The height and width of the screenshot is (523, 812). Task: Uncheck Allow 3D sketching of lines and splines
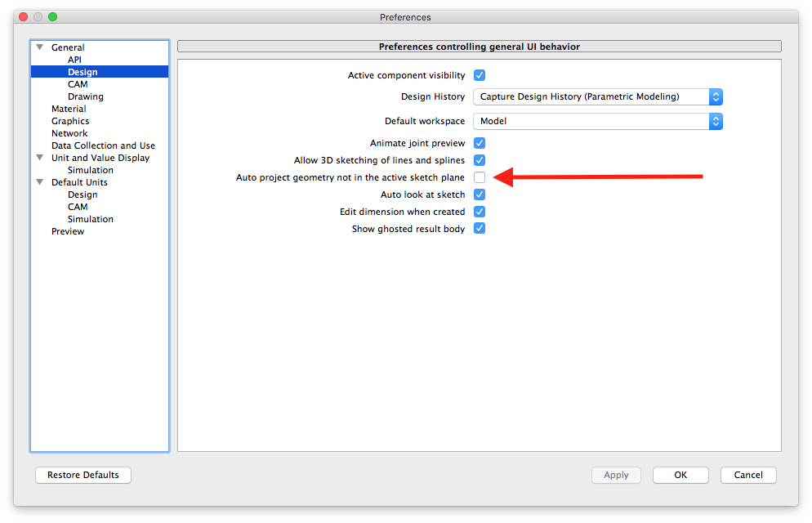pos(480,160)
